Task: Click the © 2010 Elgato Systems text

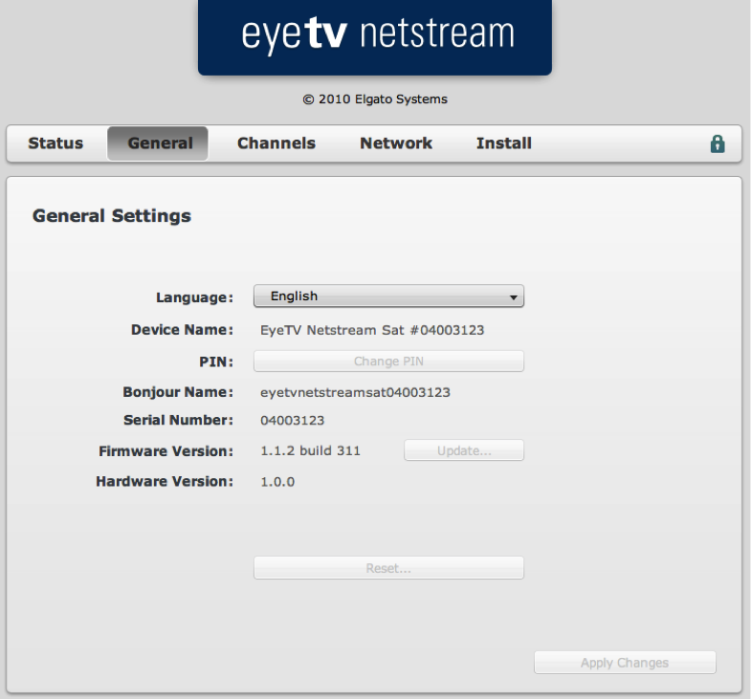Action: click(x=375, y=99)
